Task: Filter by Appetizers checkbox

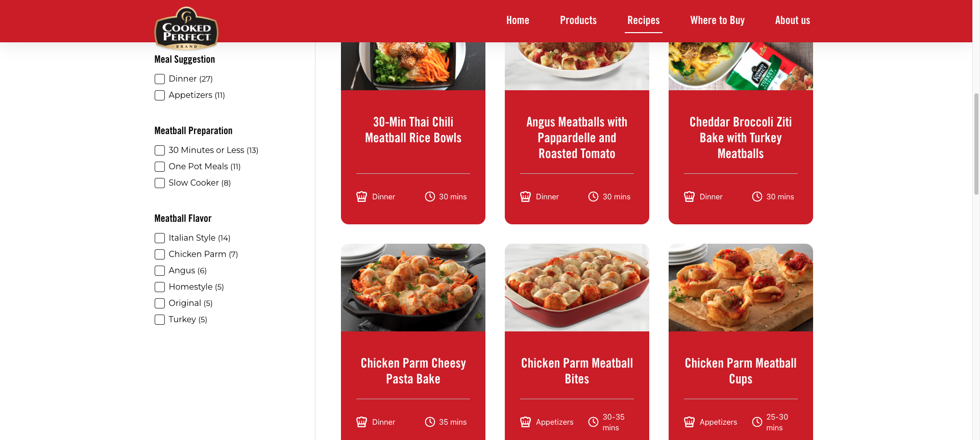Action: (x=160, y=95)
